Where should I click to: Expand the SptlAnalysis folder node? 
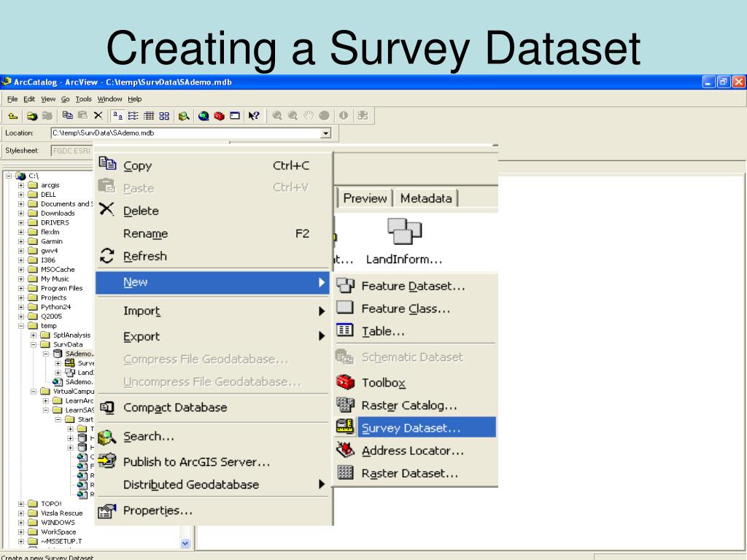pyautogui.click(x=34, y=335)
